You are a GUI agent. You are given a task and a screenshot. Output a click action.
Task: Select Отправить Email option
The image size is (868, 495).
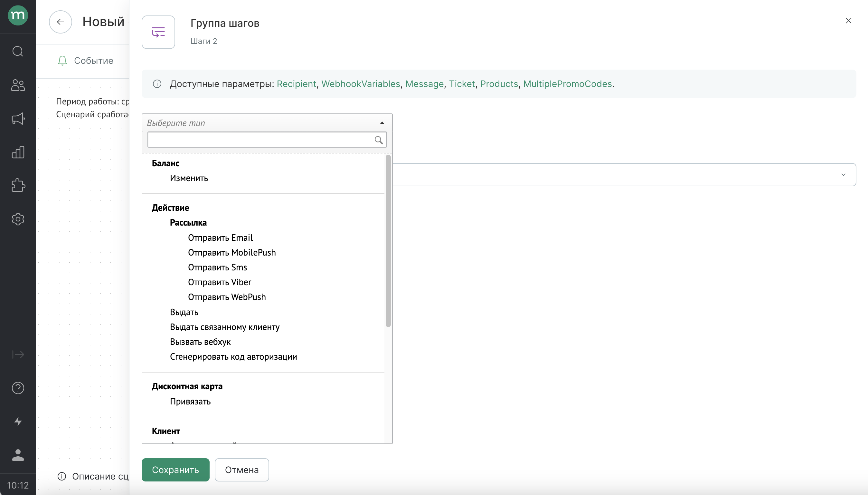click(x=221, y=238)
